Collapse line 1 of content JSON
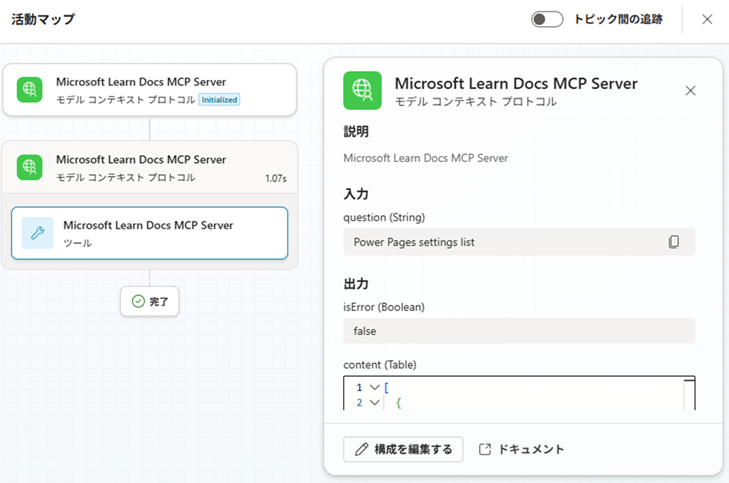Screen dimensions: 729x483 (375, 387)
